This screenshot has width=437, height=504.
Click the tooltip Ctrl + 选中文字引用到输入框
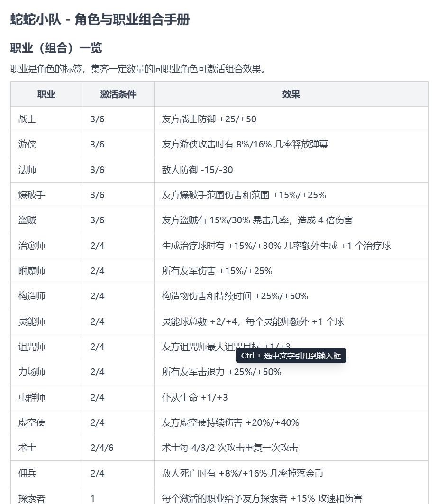[291, 356]
